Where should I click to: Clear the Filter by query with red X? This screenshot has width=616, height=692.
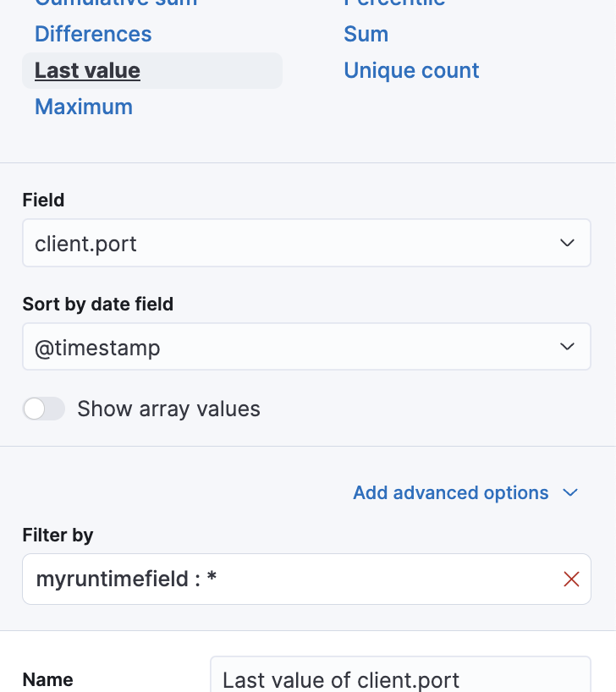coord(571,579)
